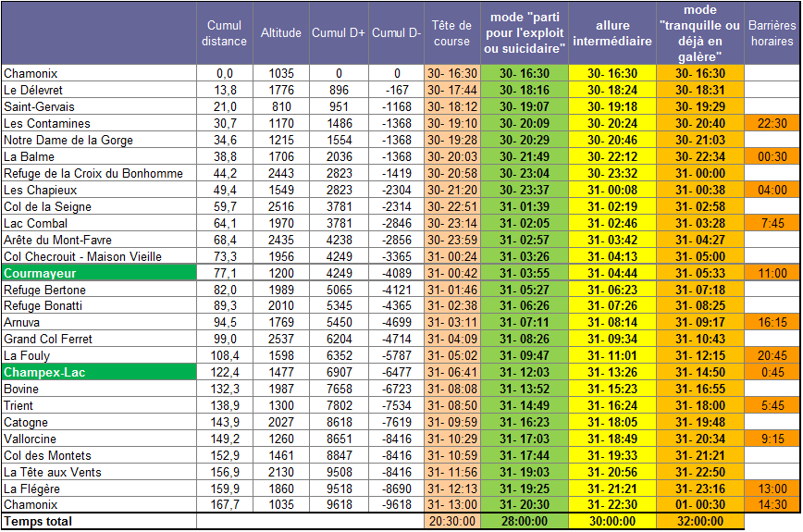The height and width of the screenshot is (532, 803).
Task: Click the '04:00' barrier for Les Chapieux
Action: [x=772, y=190]
